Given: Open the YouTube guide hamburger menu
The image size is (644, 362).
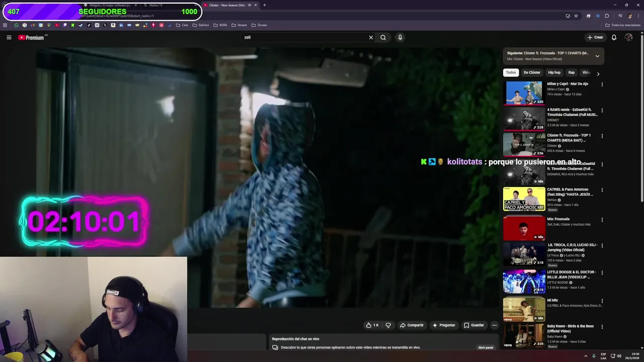Looking at the screenshot, I should point(9,37).
